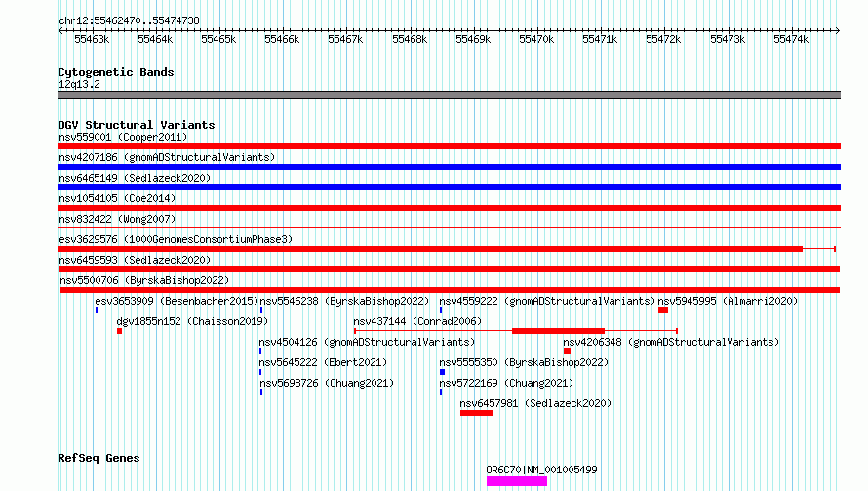Select the blue nsv6465149 variant bar
Viewport: 868px width, 491px height.
[449, 187]
